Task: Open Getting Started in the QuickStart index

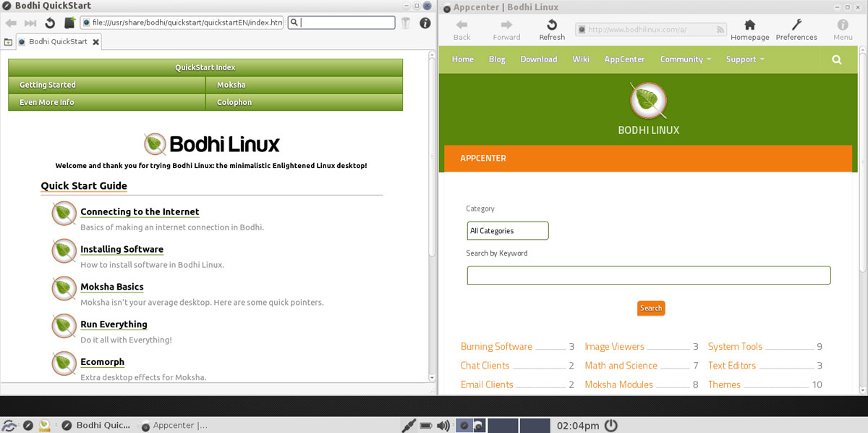Action: tap(107, 85)
